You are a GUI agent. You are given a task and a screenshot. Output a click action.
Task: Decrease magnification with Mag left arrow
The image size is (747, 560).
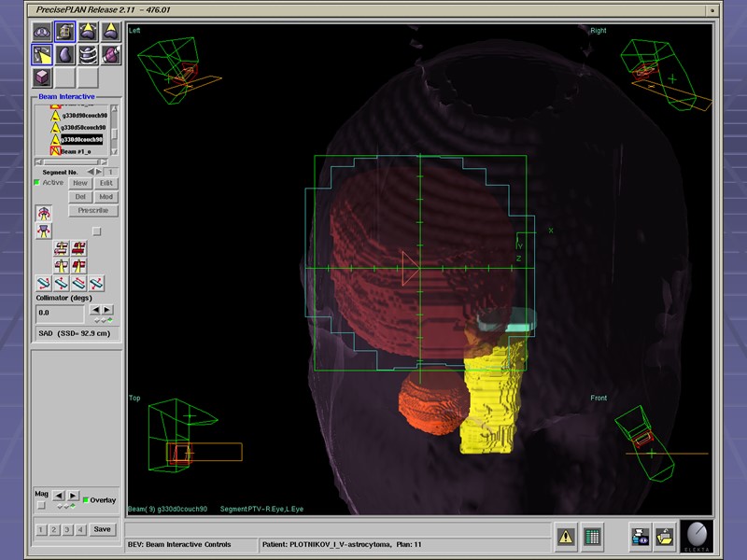tap(59, 496)
